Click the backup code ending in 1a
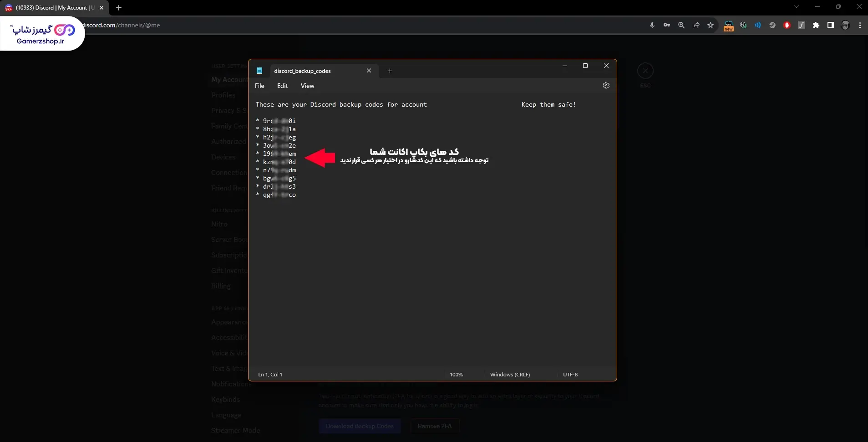The width and height of the screenshot is (868, 442). [x=279, y=129]
